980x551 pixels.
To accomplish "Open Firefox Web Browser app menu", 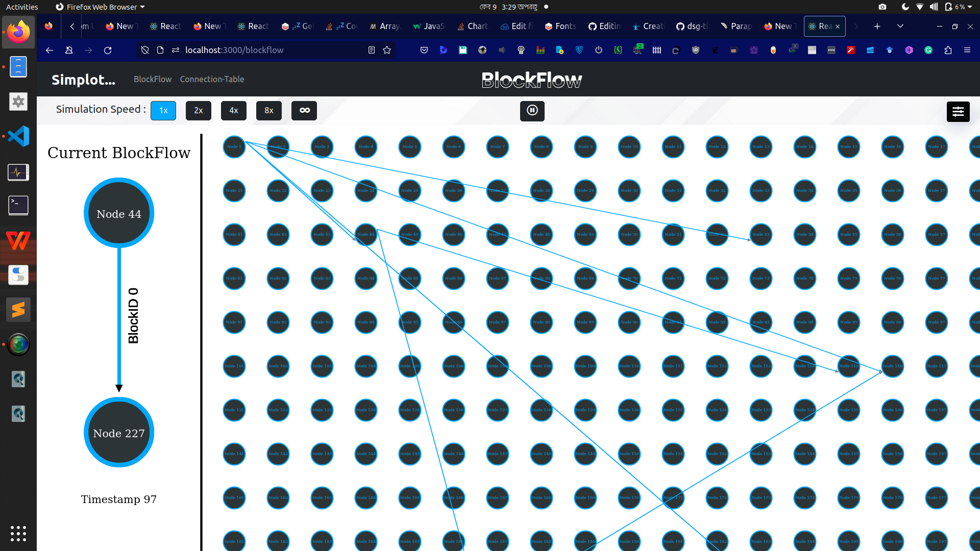I will (101, 7).
